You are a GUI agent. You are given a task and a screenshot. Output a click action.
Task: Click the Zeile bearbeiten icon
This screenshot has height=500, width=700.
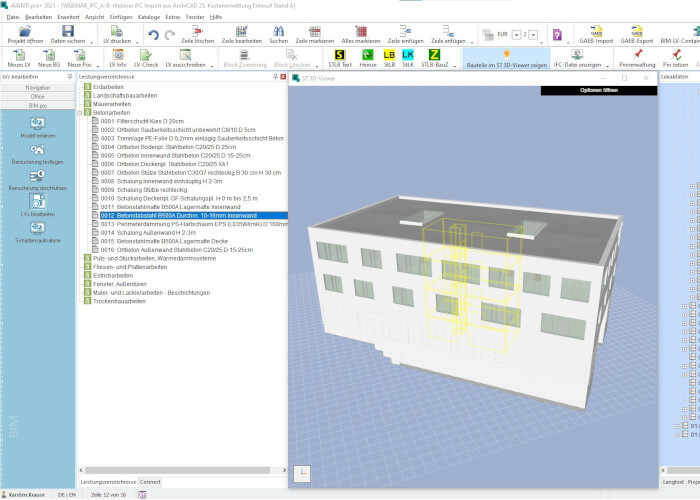(x=242, y=31)
